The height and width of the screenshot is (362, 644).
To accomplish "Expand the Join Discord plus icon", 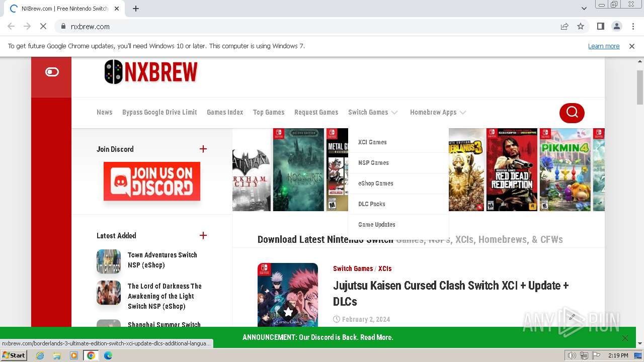I will coord(203,149).
